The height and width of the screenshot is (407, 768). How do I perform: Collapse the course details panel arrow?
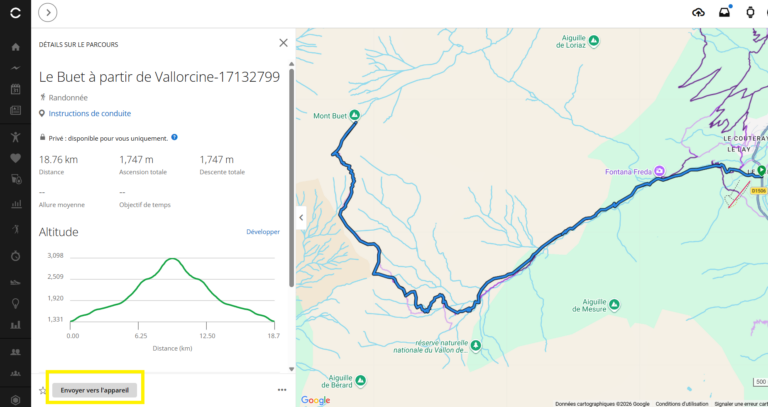click(x=301, y=217)
